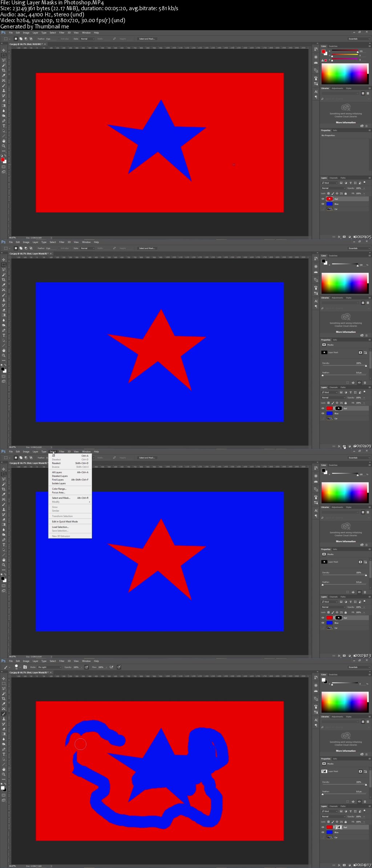
Task: Choose Color Range... in the Select menu
Action: click(70, 489)
